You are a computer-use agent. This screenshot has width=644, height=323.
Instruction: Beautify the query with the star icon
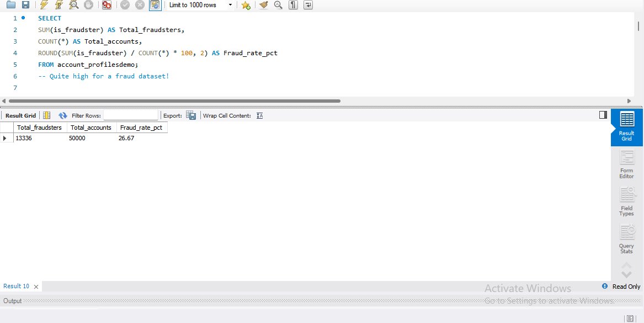(x=246, y=5)
